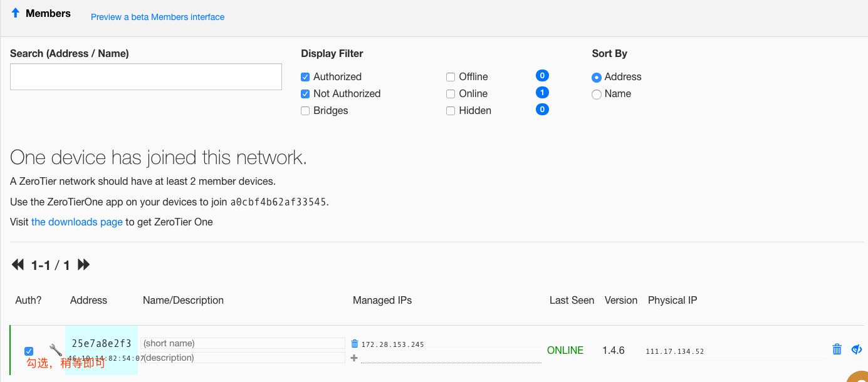This screenshot has width=868, height=382.
Task: Uncheck the Not Authorized filter
Action: 305,94
